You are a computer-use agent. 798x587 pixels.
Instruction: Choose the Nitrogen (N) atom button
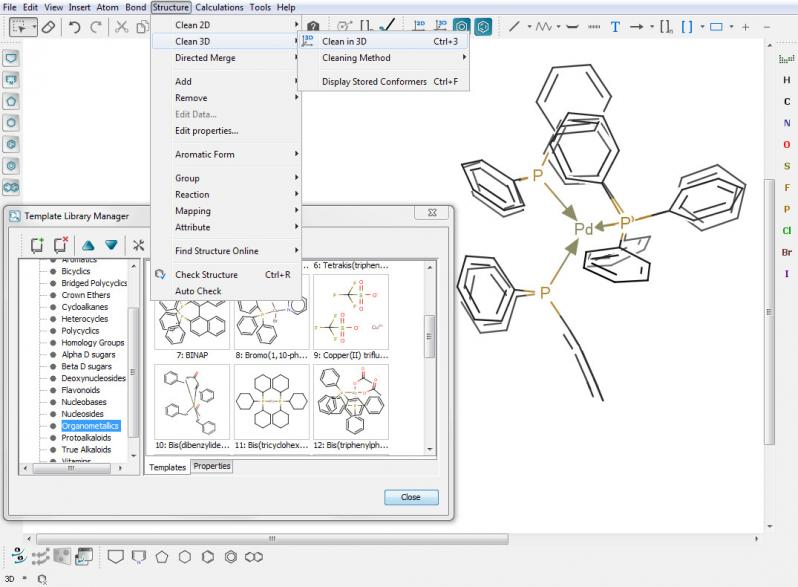pyautogui.click(x=786, y=123)
